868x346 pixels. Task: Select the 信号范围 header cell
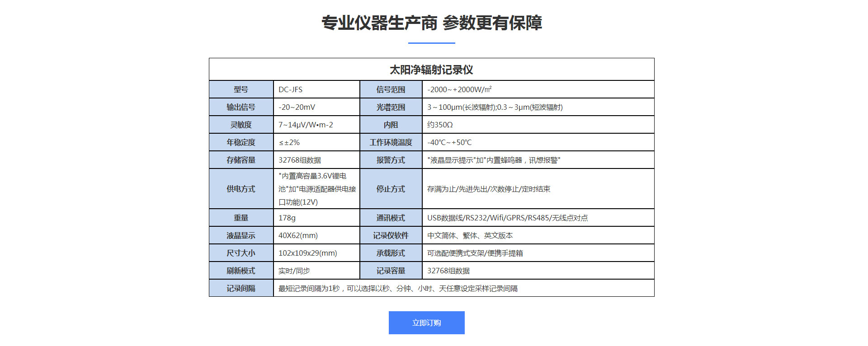(x=391, y=89)
